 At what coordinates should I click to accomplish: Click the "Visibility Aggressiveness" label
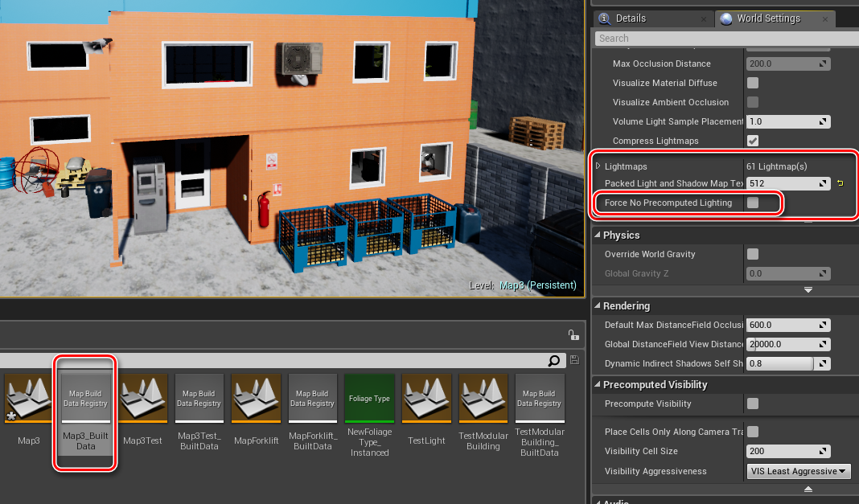(x=656, y=471)
